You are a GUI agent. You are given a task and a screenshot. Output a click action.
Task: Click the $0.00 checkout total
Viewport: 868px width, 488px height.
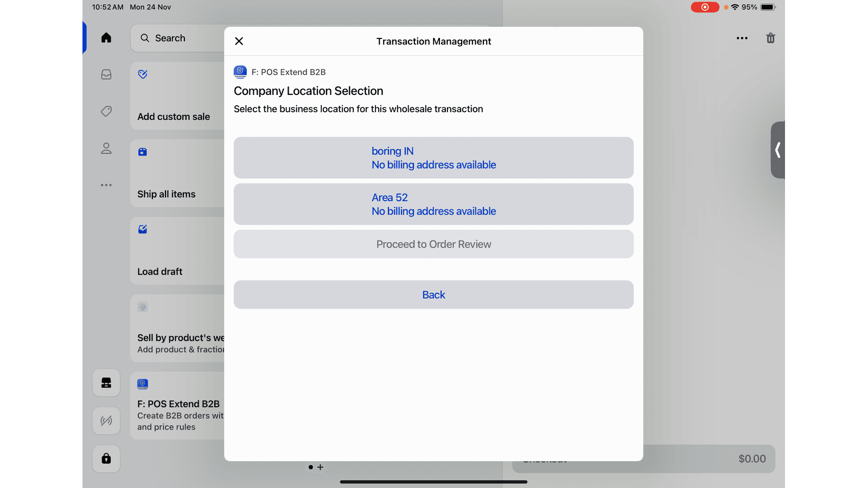(752, 459)
